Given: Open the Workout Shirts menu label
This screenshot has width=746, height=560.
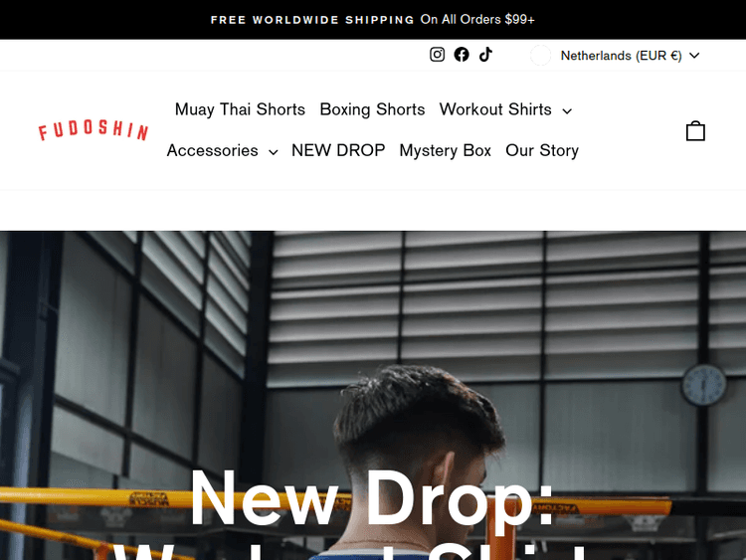Looking at the screenshot, I should [x=495, y=109].
